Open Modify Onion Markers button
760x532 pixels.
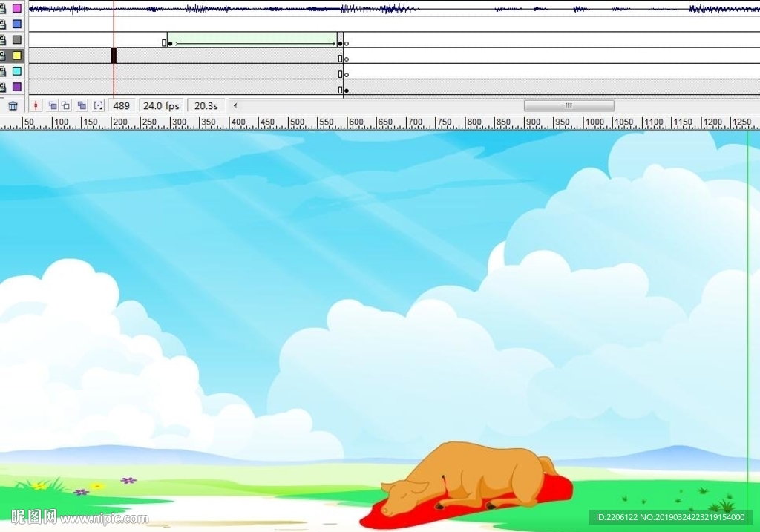[99, 105]
